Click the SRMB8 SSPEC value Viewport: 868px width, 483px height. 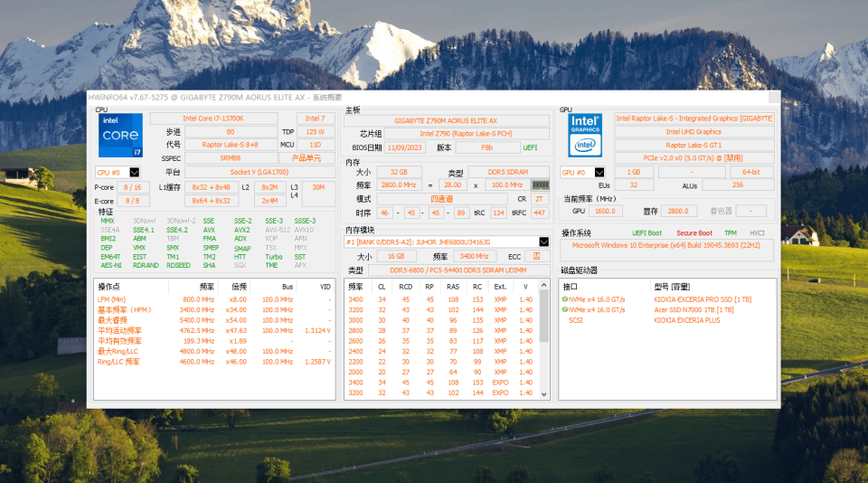[230, 158]
